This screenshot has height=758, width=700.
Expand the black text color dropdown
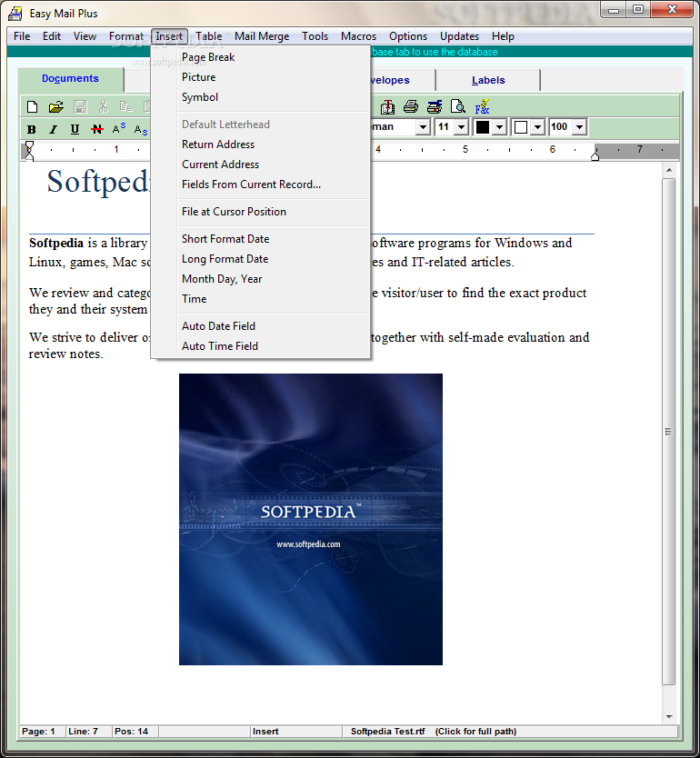click(x=500, y=127)
